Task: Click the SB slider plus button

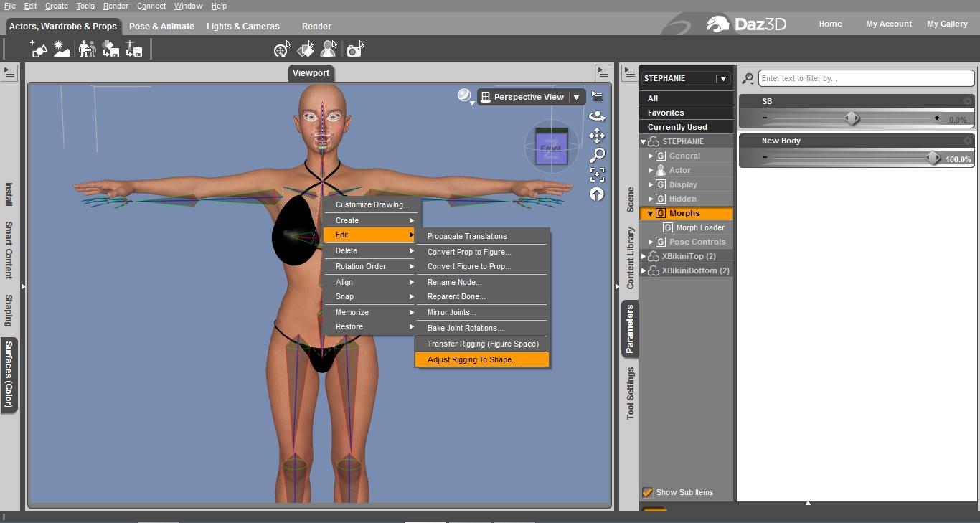Action: pyautogui.click(x=937, y=118)
